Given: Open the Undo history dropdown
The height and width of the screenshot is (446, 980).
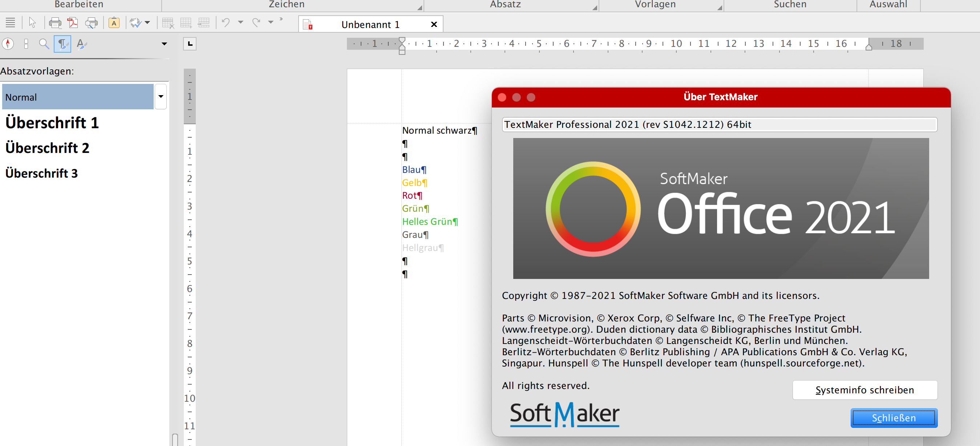Looking at the screenshot, I should click(240, 23).
